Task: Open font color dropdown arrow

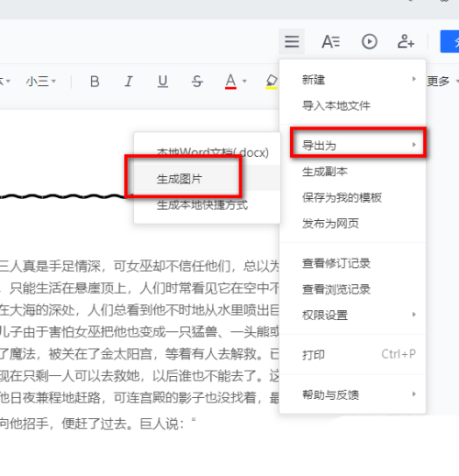Action: (244, 81)
